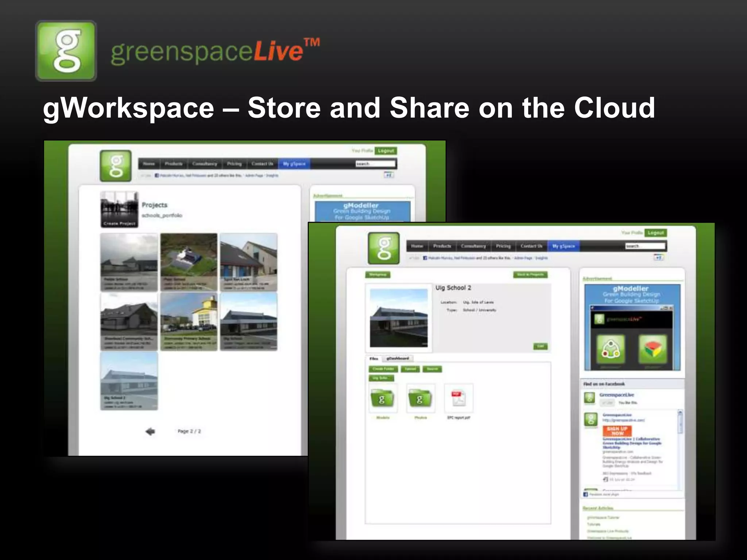
Task: Click the share icon below Projects page search
Action: point(388,175)
